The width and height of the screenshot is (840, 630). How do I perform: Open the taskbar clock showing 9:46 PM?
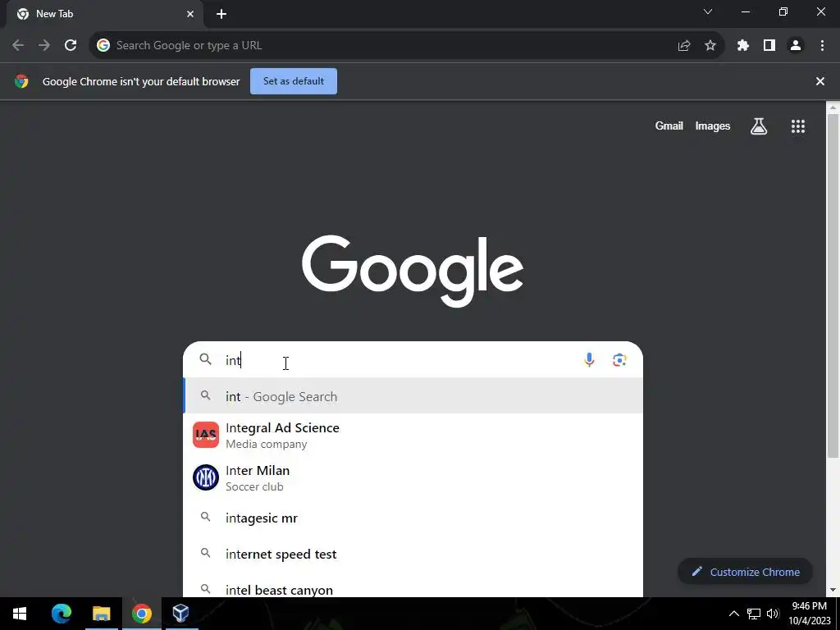pos(809,614)
